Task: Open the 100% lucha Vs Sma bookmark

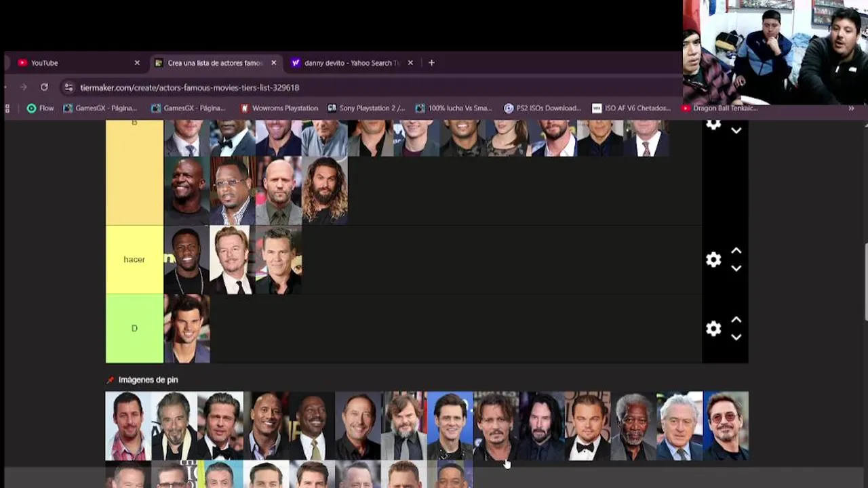Action: pyautogui.click(x=454, y=108)
